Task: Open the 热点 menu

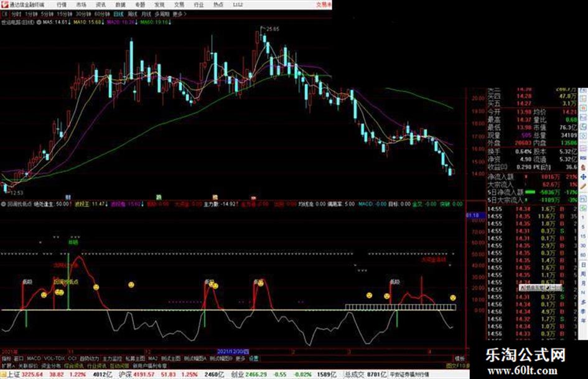Action: [x=218, y=5]
